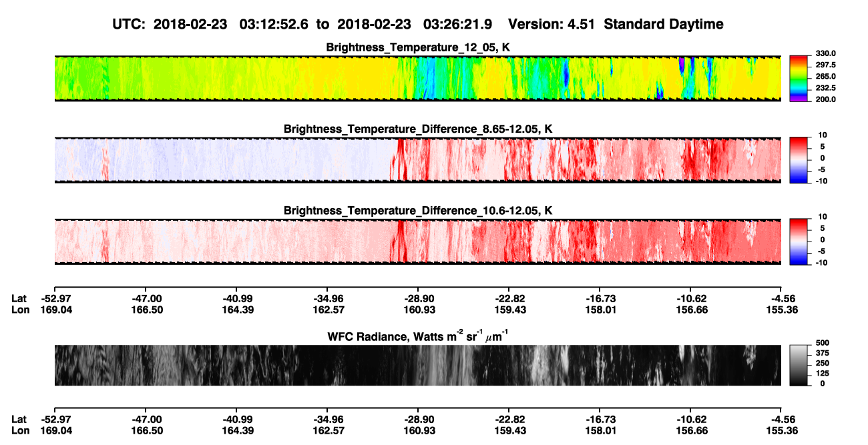
Task: Click latitude '-47.00' on the axis above WFC Radiance
Action: tap(147, 299)
